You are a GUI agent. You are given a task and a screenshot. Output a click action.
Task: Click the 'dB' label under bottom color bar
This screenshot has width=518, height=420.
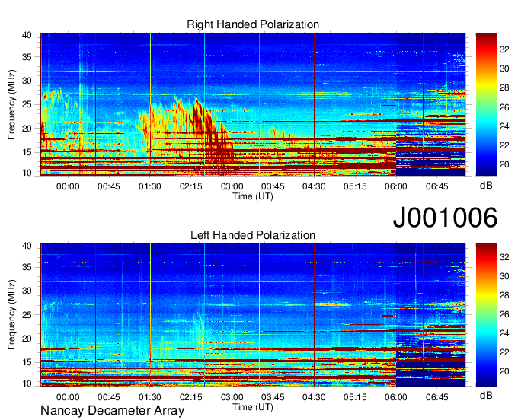click(x=486, y=395)
